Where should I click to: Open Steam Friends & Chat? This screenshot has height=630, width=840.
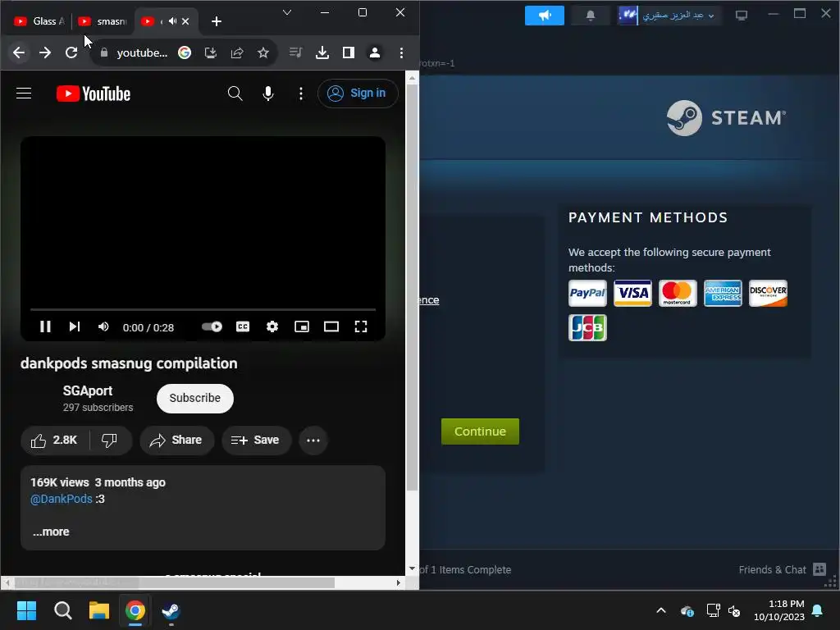pos(782,569)
